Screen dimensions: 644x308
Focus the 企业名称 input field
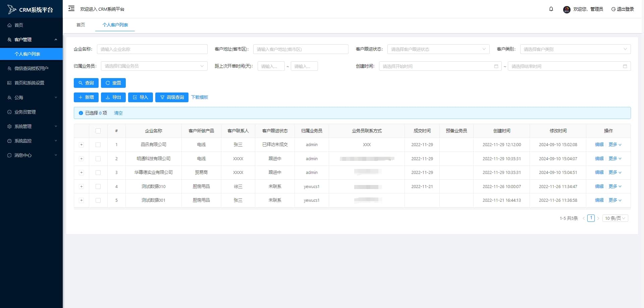tap(152, 49)
